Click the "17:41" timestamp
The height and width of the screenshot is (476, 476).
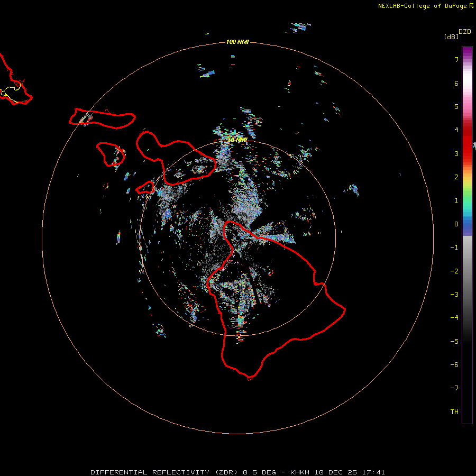point(374,472)
